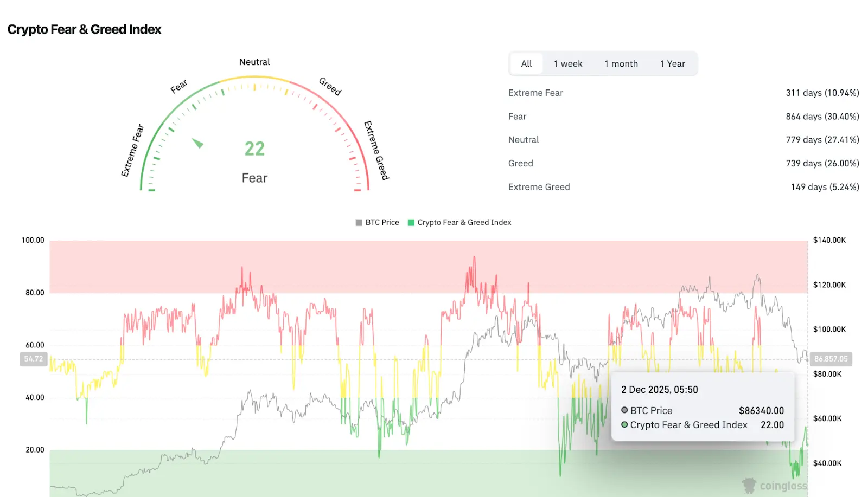Open the "1 month" view
868x497 pixels.
click(x=621, y=63)
